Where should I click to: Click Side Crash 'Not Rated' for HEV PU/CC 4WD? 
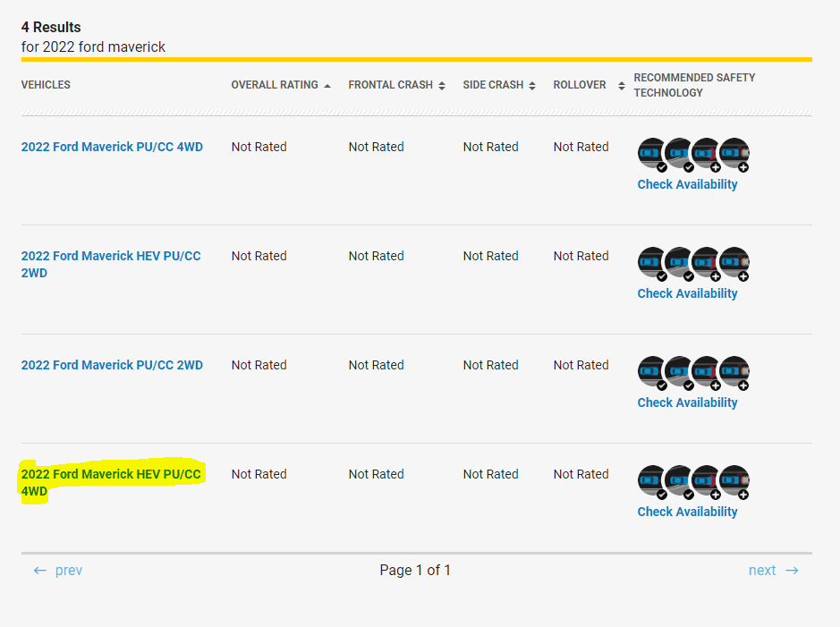491,474
